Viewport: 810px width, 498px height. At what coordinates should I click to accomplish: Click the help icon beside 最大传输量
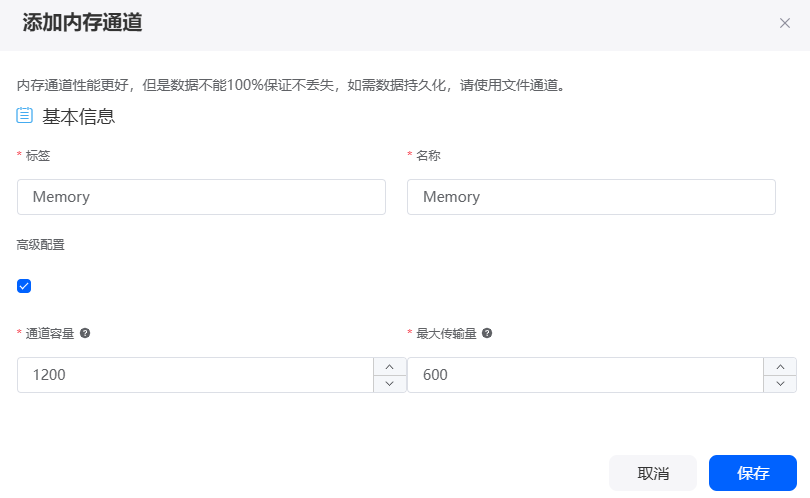point(487,333)
